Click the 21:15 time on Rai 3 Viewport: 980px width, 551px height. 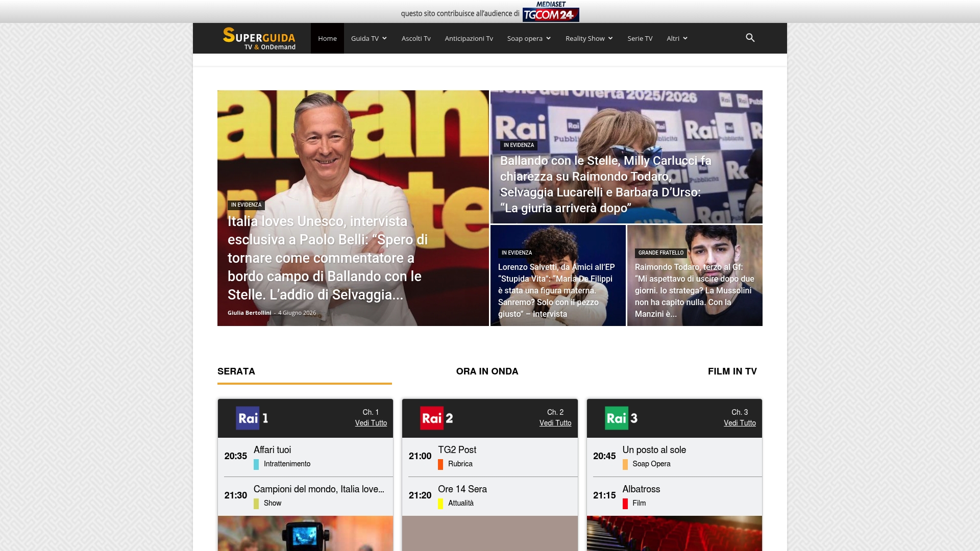[x=604, y=495]
